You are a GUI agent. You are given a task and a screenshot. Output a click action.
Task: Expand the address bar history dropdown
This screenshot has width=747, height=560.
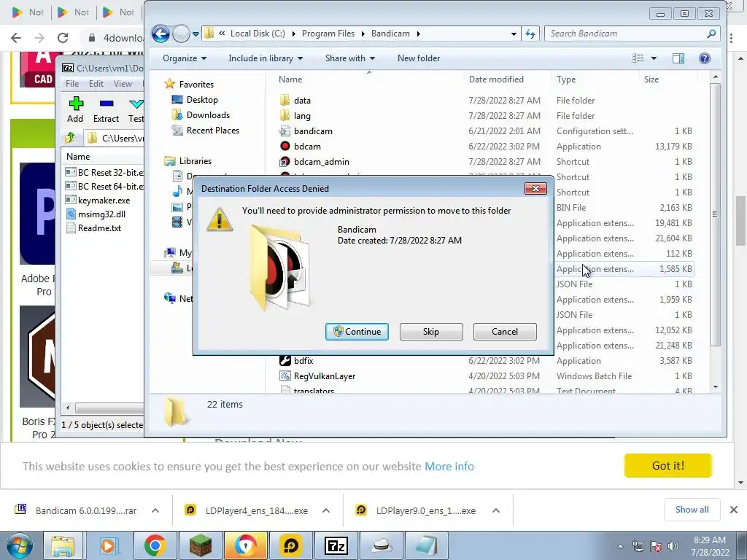coord(514,34)
